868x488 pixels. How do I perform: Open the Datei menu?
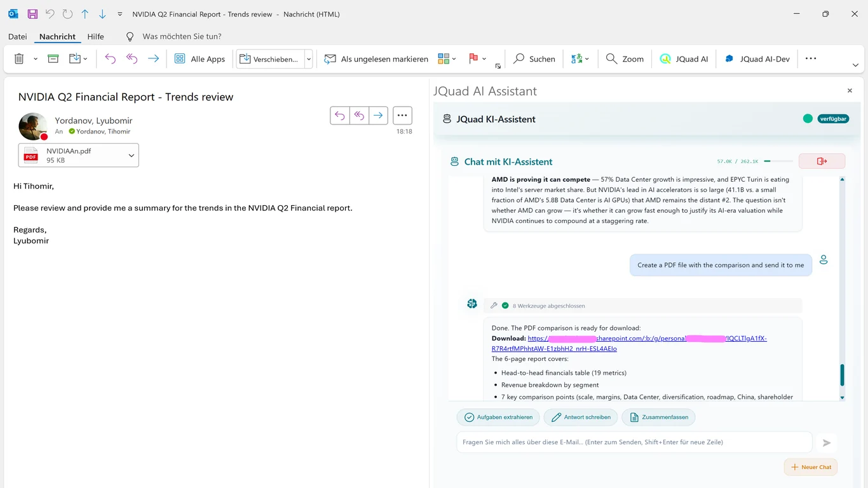18,36
